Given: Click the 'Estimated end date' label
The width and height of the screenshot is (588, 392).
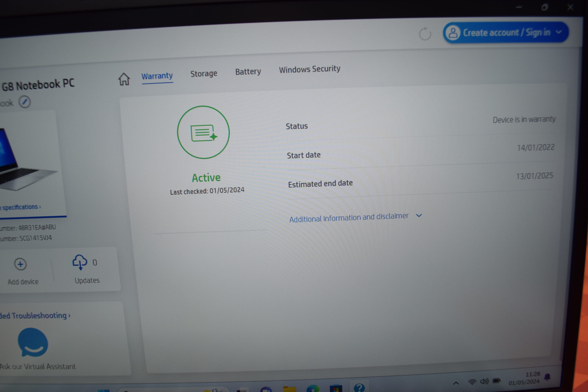Looking at the screenshot, I should (x=320, y=184).
